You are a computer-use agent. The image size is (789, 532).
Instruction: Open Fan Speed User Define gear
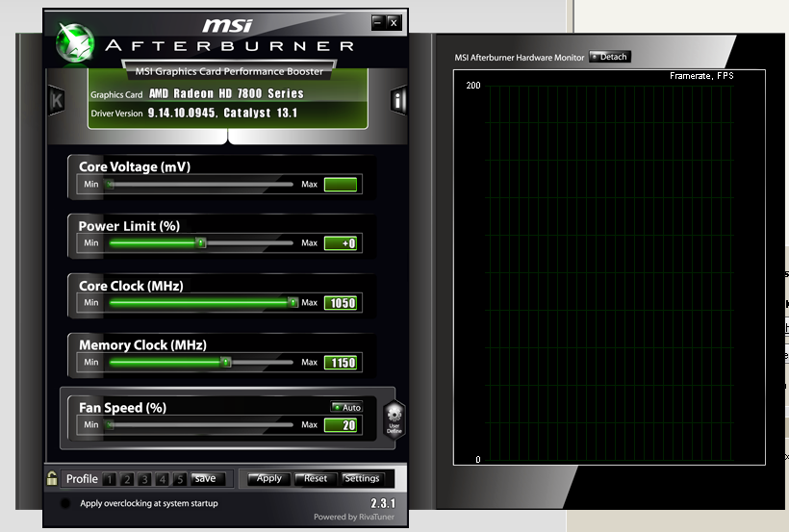tap(394, 419)
